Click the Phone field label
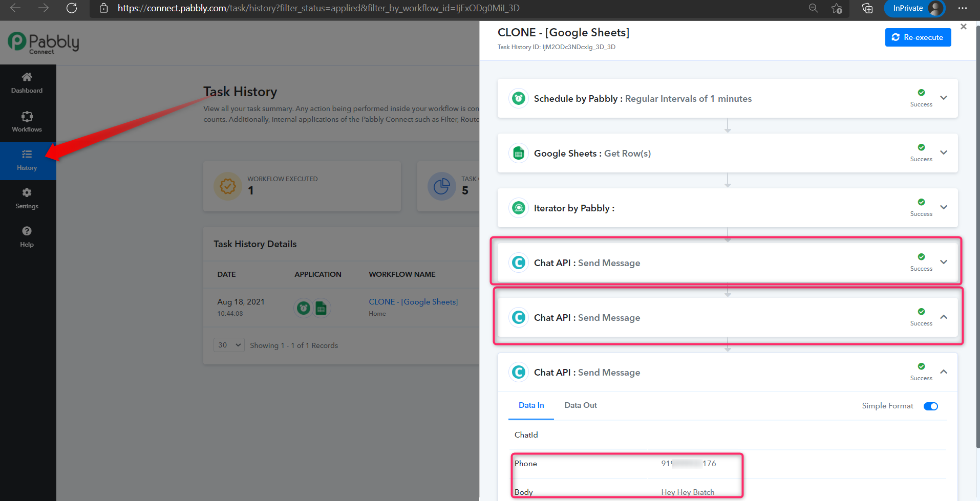Viewport: 980px width, 501px height. (x=526, y=464)
